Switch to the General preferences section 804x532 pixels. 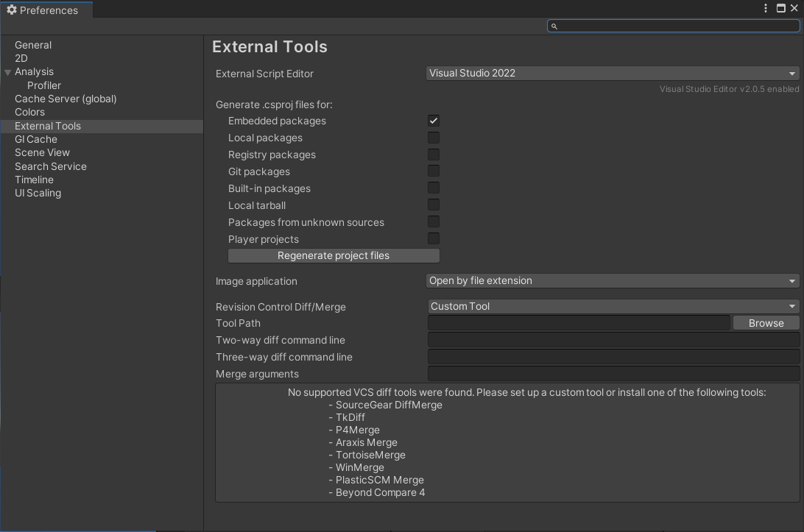click(x=32, y=45)
